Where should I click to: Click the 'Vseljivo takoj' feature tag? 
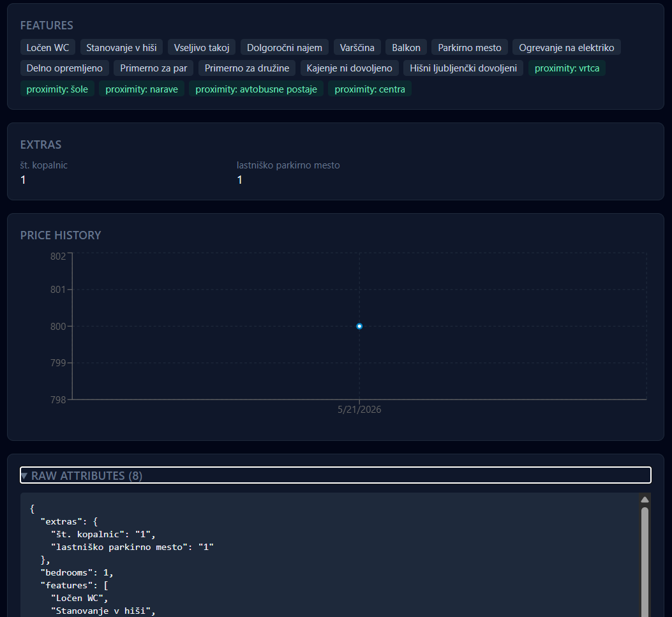pos(202,47)
